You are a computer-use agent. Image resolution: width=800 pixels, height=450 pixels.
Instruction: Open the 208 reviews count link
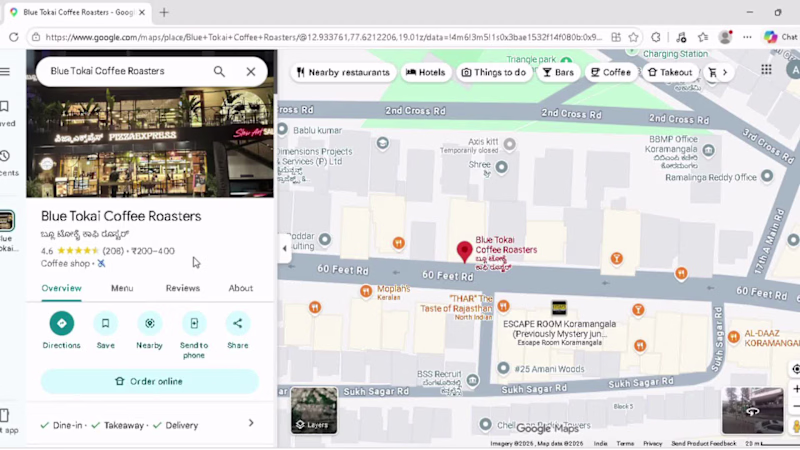coord(113,251)
